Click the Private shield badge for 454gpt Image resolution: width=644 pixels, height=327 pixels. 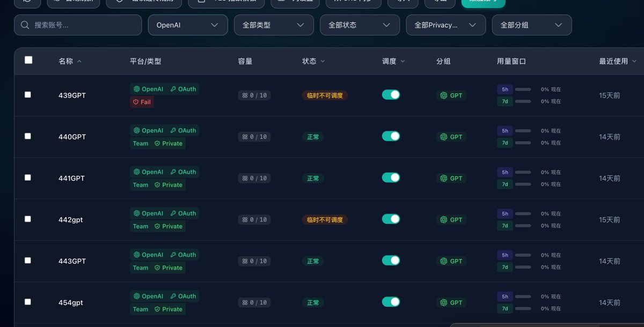point(169,309)
